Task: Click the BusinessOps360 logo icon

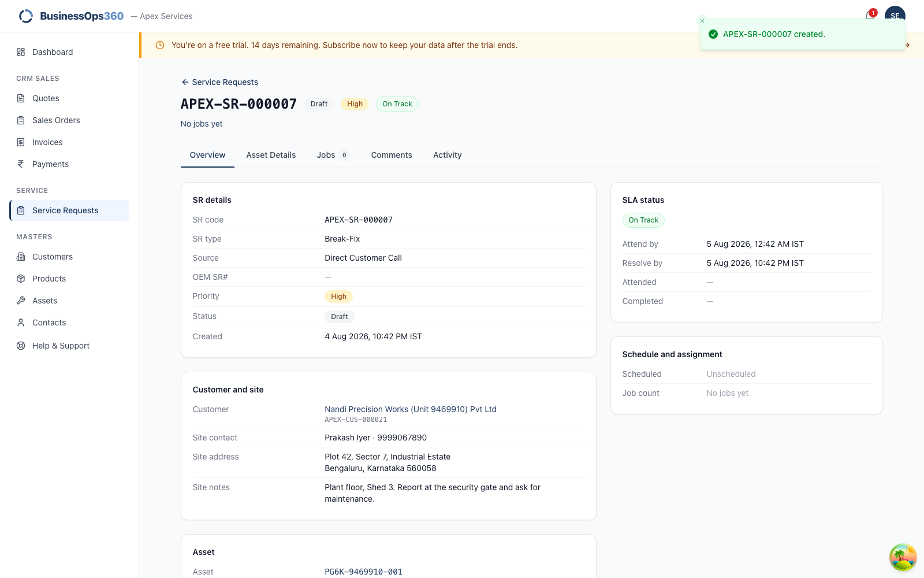Action: click(x=26, y=16)
